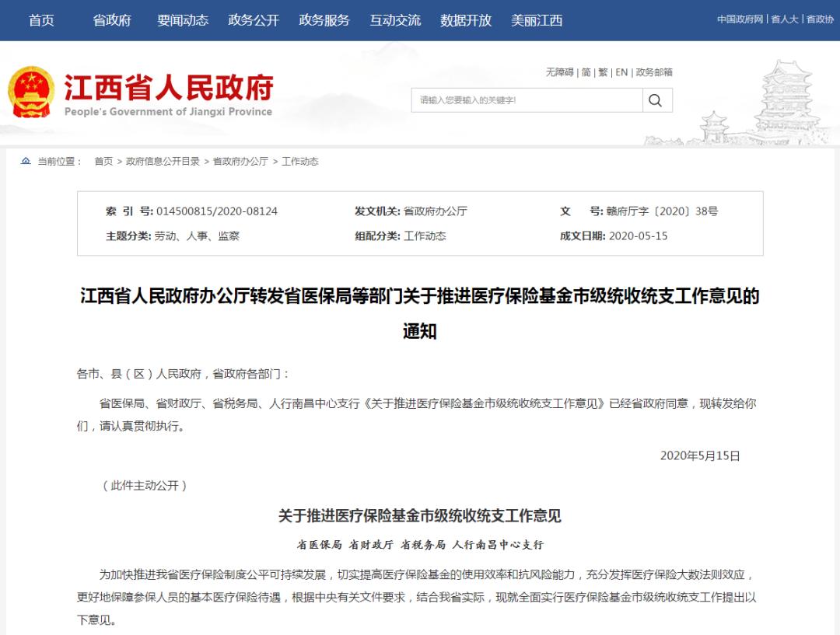Click the English subtitle People's Government of Jiangxi
Viewport: 840px width, 635px height.
point(168,111)
